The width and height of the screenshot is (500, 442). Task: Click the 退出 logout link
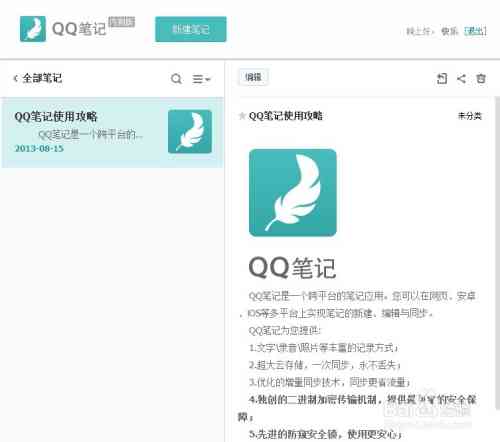(x=475, y=31)
